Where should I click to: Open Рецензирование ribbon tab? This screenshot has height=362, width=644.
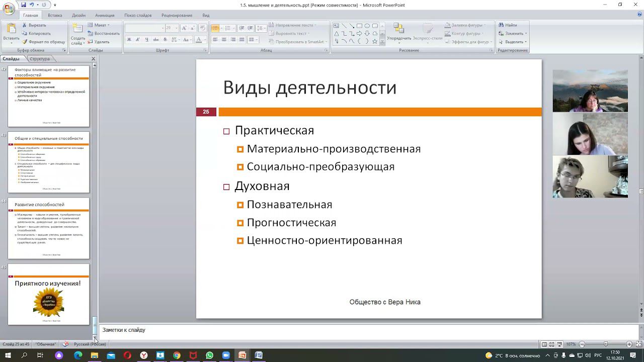coord(177,16)
